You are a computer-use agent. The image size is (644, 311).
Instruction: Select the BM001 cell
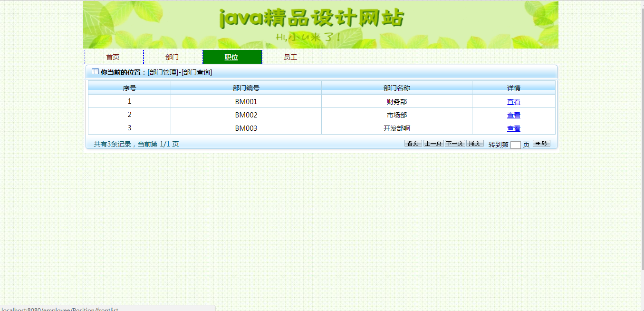246,101
